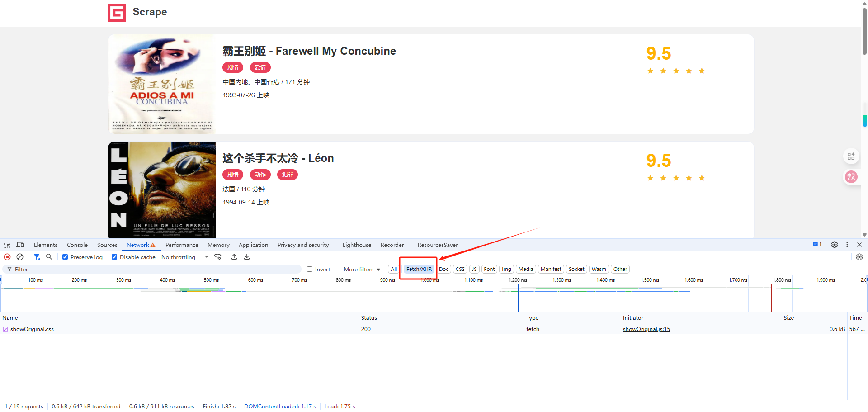This screenshot has height=412, width=868.
Task: Switch to the Sources tab
Action: [x=107, y=245]
